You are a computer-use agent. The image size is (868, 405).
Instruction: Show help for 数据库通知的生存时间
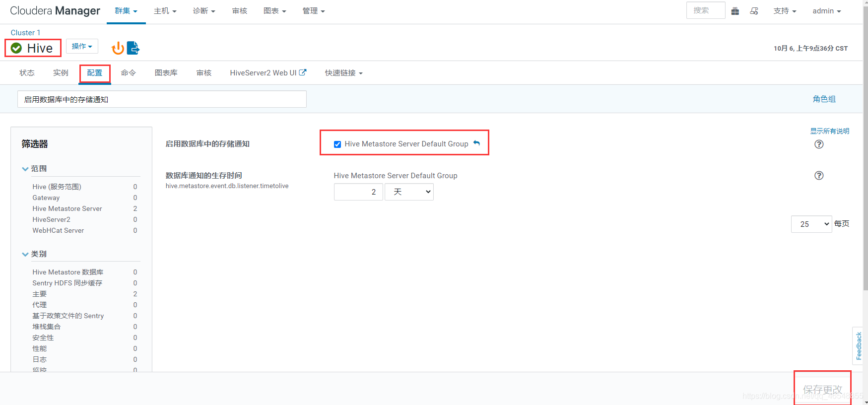tap(819, 175)
